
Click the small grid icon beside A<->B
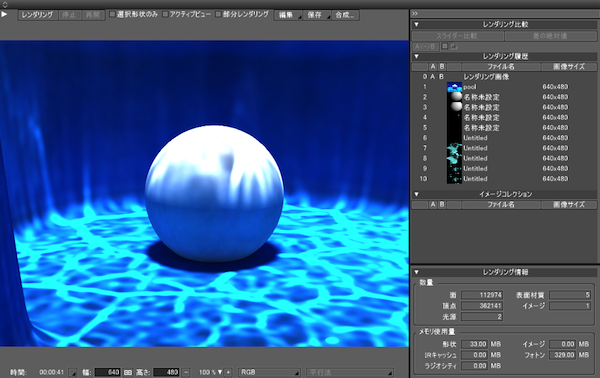pyautogui.click(x=445, y=46)
